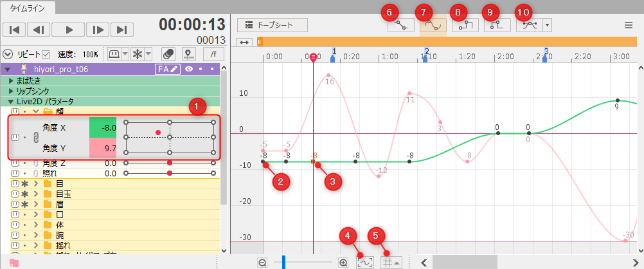Toggle the keyframe icon on the 目 row
The height and width of the screenshot is (269, 644).
pos(15,183)
